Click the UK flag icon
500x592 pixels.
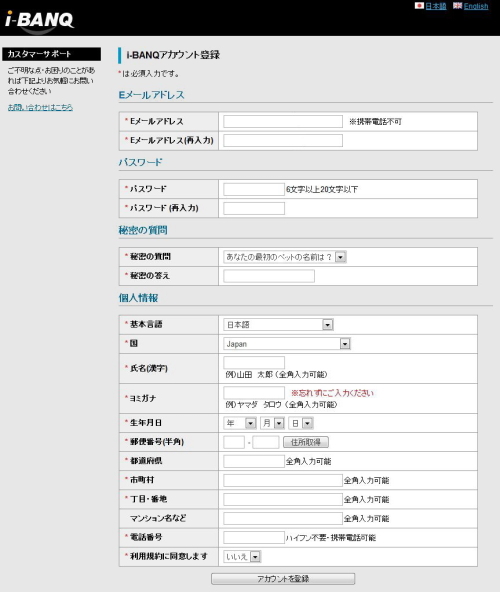(x=457, y=6)
